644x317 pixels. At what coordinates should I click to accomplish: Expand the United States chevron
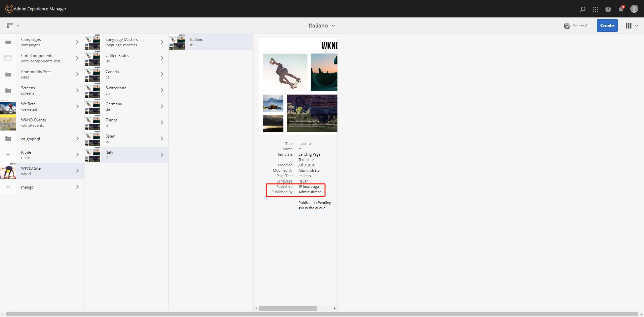pos(162,58)
